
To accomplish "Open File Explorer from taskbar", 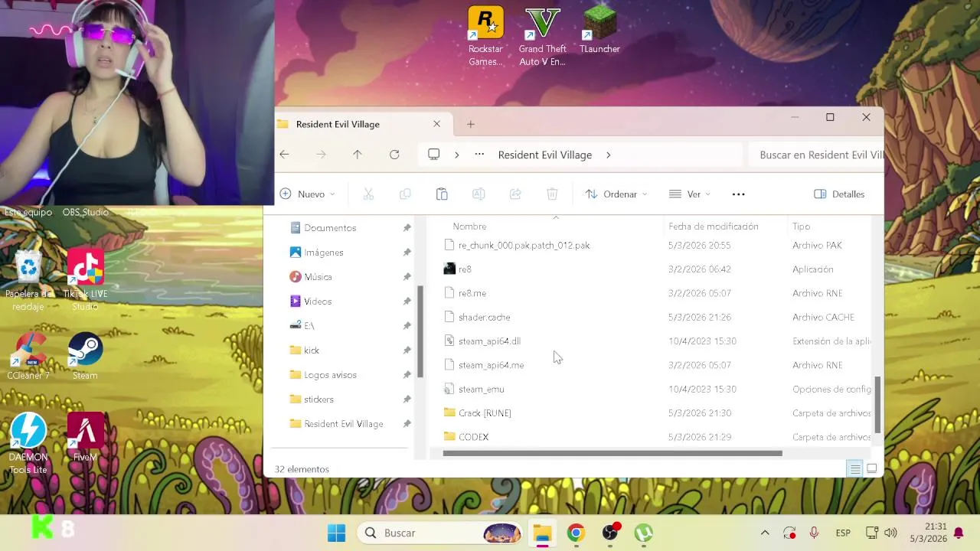I will (x=542, y=533).
